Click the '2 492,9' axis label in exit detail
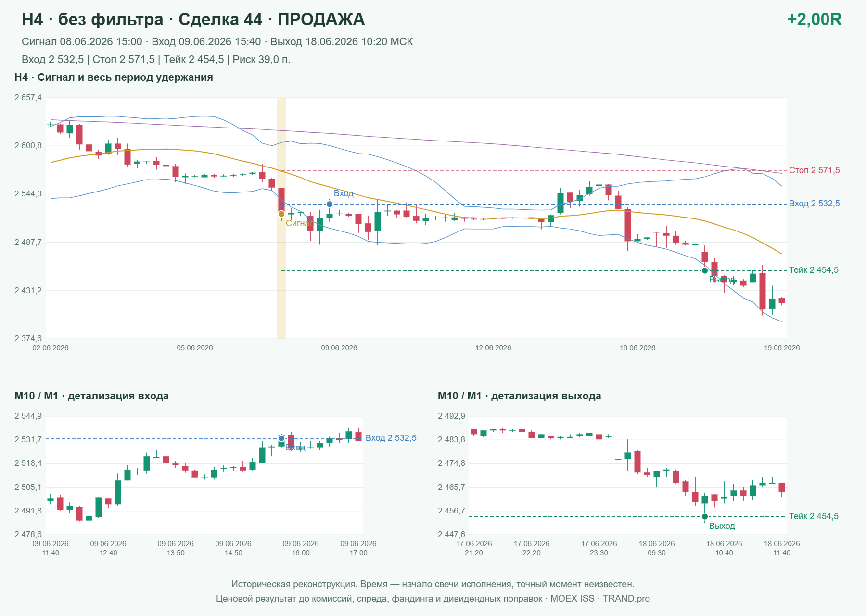The width and height of the screenshot is (866, 616). pos(451,416)
